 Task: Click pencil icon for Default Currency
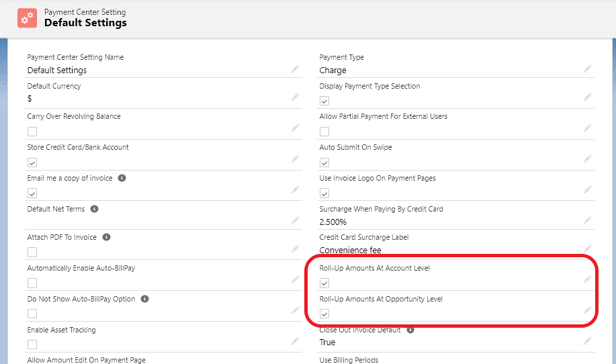[x=295, y=97]
